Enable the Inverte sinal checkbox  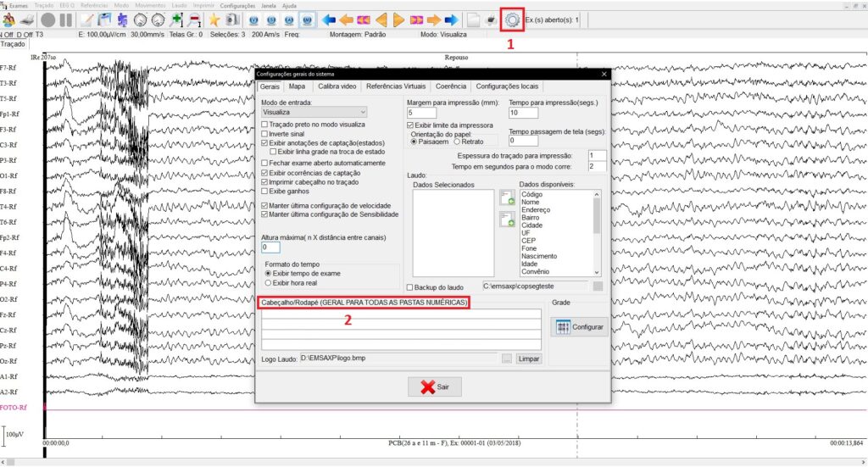point(266,134)
